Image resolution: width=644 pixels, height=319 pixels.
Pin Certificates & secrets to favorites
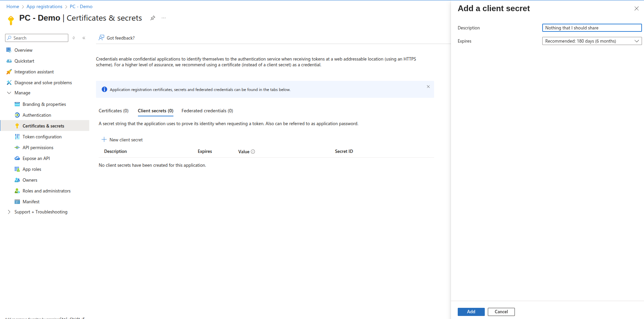click(x=152, y=18)
